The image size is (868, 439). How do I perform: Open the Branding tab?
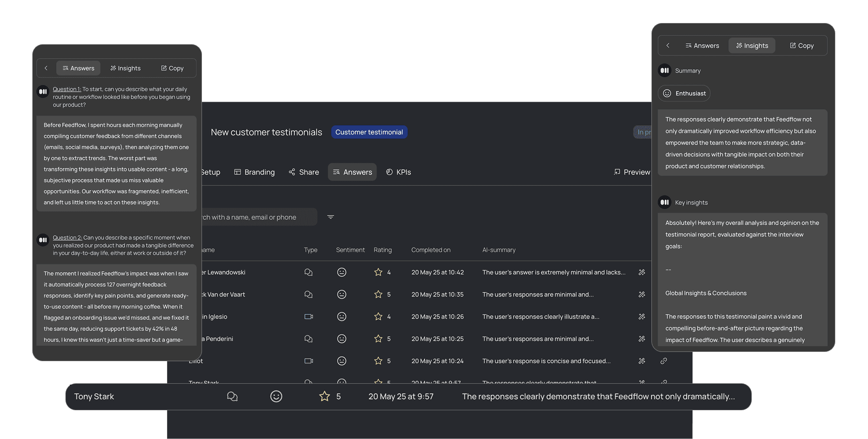pyautogui.click(x=255, y=172)
